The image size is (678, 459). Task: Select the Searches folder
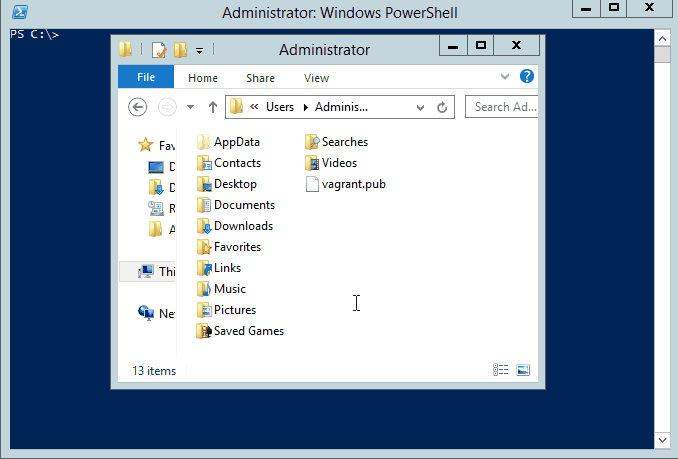(x=336, y=142)
